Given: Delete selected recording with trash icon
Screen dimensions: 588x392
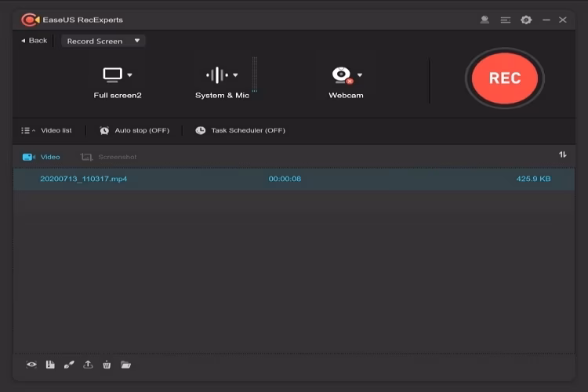Looking at the screenshot, I should click(x=107, y=365).
